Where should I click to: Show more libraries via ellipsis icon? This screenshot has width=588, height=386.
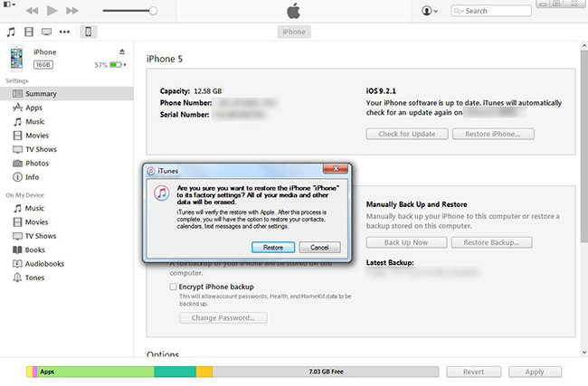pos(64,32)
